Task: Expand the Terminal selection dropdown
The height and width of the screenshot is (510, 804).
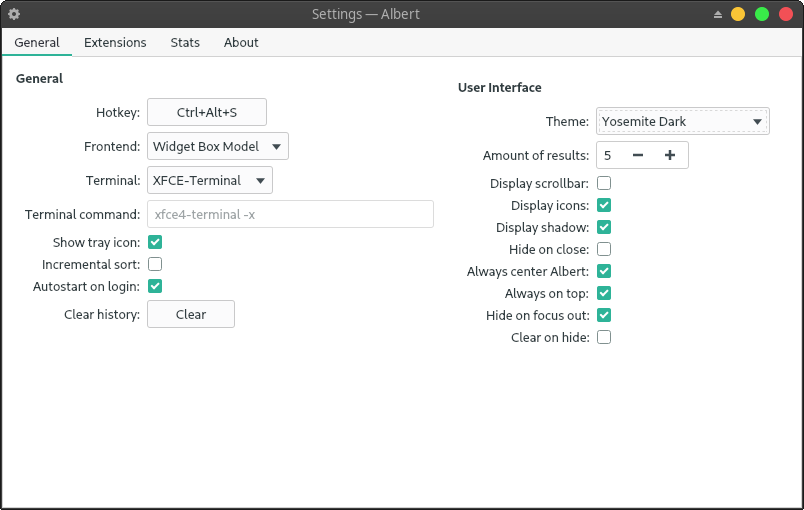Action: [x=210, y=180]
